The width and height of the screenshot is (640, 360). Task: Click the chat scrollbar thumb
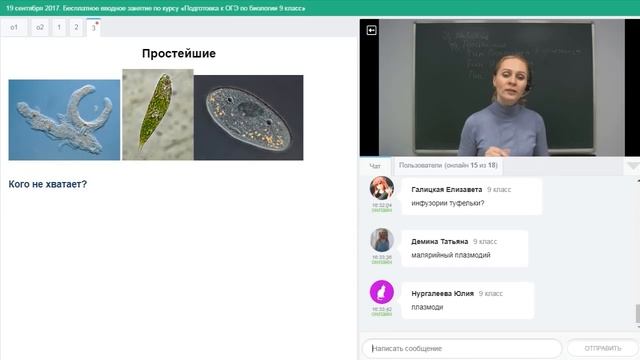tap(638, 313)
